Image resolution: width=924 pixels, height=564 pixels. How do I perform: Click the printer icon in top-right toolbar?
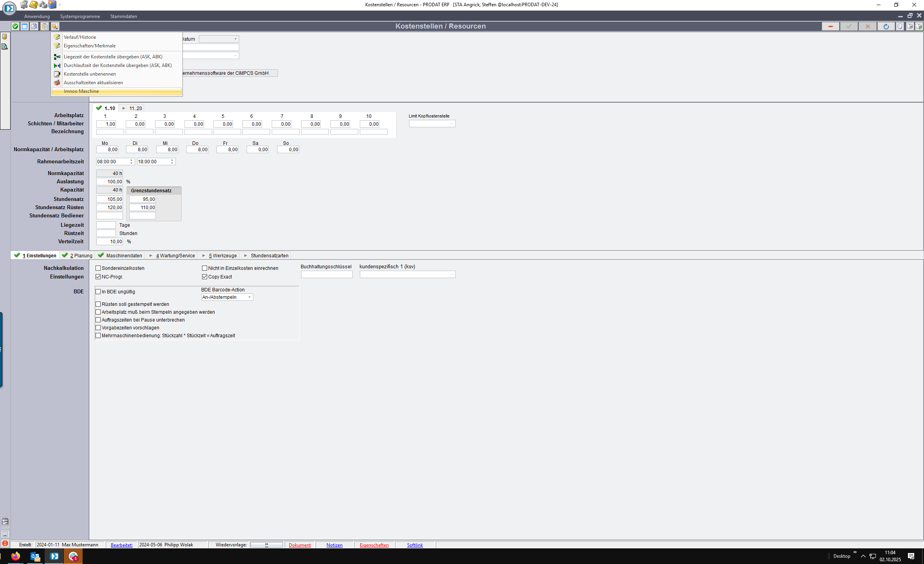click(910, 26)
